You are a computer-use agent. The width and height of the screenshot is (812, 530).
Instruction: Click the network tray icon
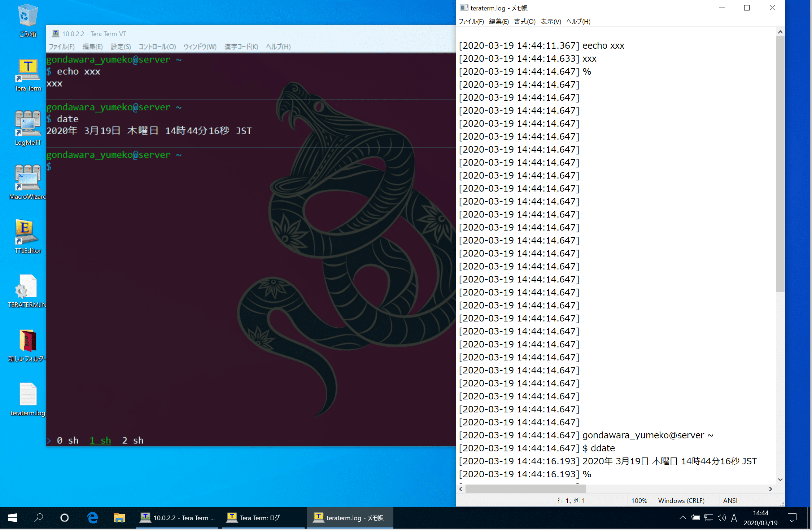709,518
